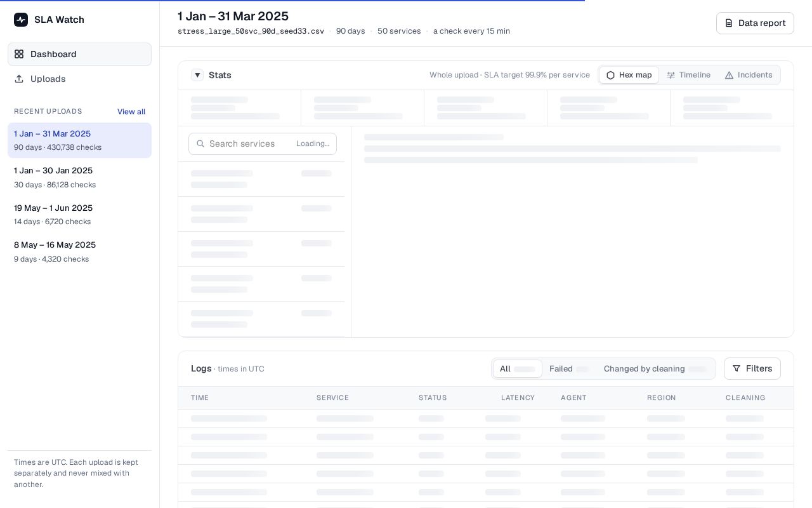Collapse the Stats section triangle

(197, 75)
